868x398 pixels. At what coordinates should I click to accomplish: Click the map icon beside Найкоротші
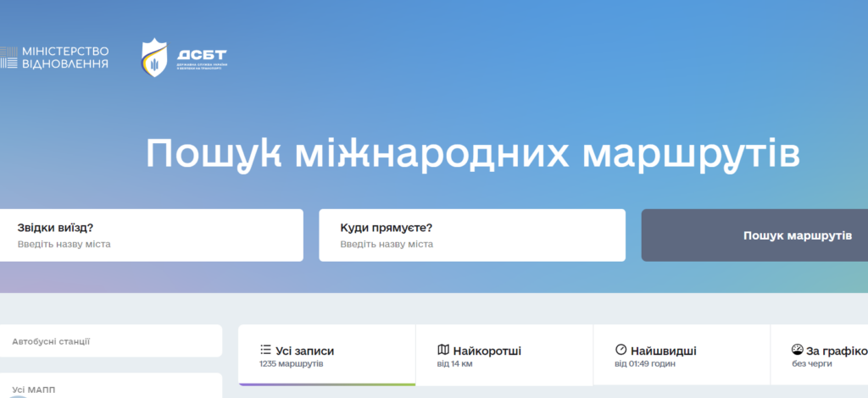(x=443, y=350)
